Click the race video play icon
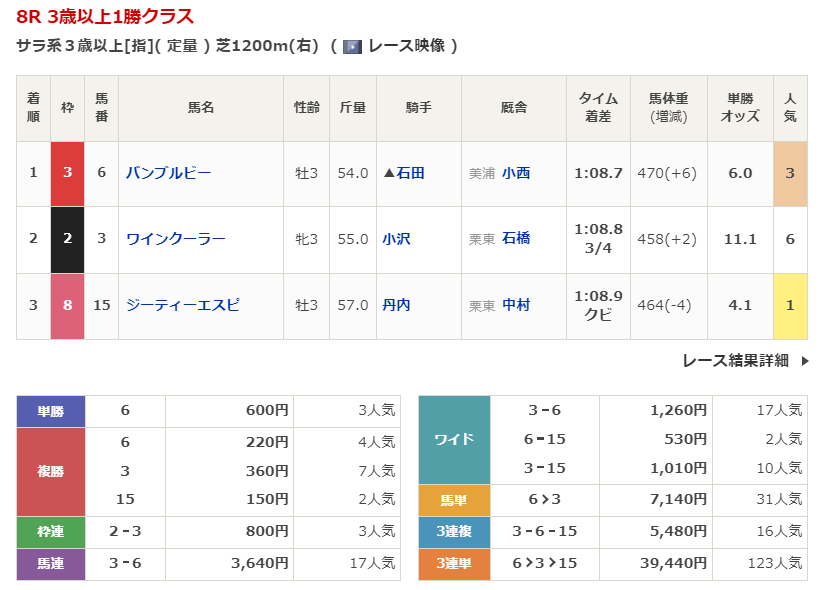Screen dimensions: 824x590 click(x=352, y=46)
